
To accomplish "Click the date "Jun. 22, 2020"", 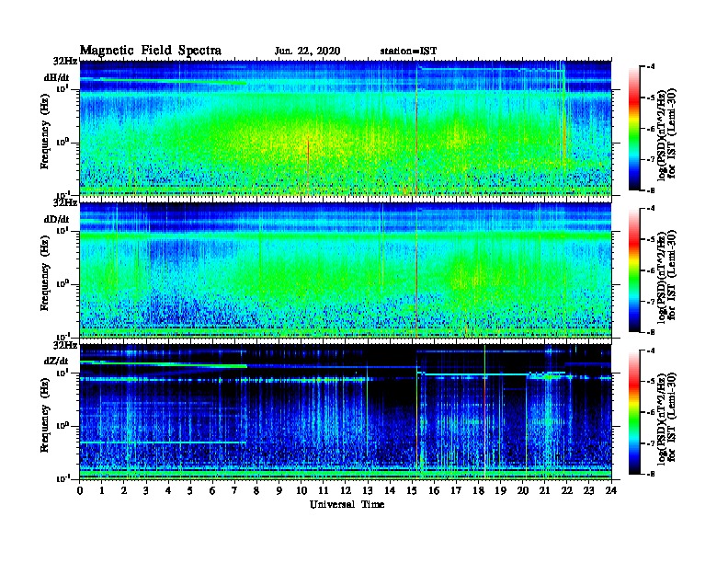I will pos(307,52).
